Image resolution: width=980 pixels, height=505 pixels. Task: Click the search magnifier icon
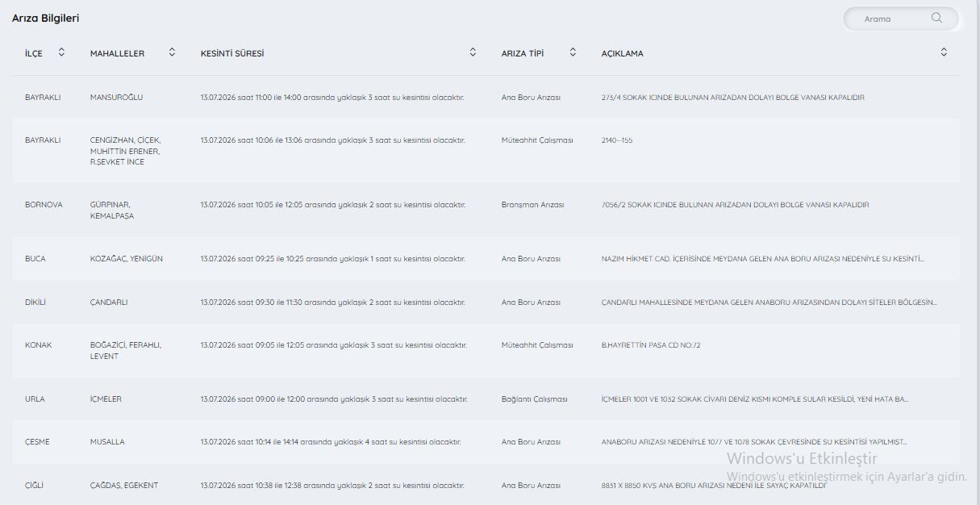[936, 18]
